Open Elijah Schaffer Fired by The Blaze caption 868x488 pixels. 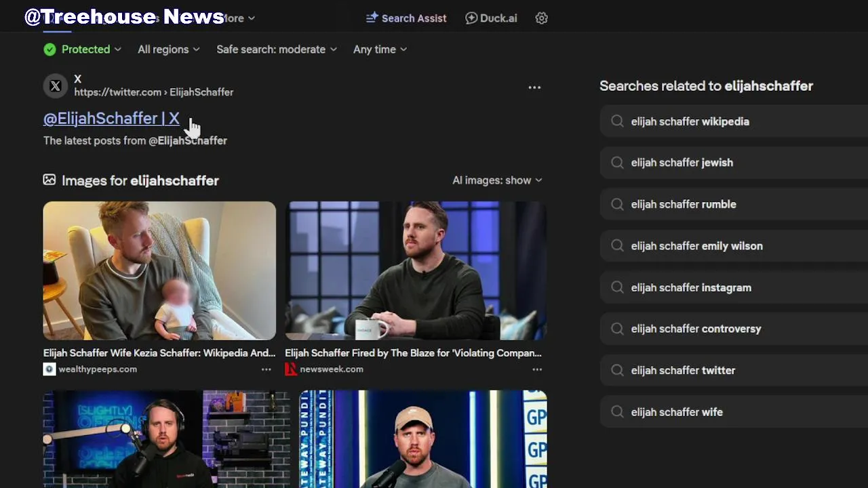click(x=413, y=353)
